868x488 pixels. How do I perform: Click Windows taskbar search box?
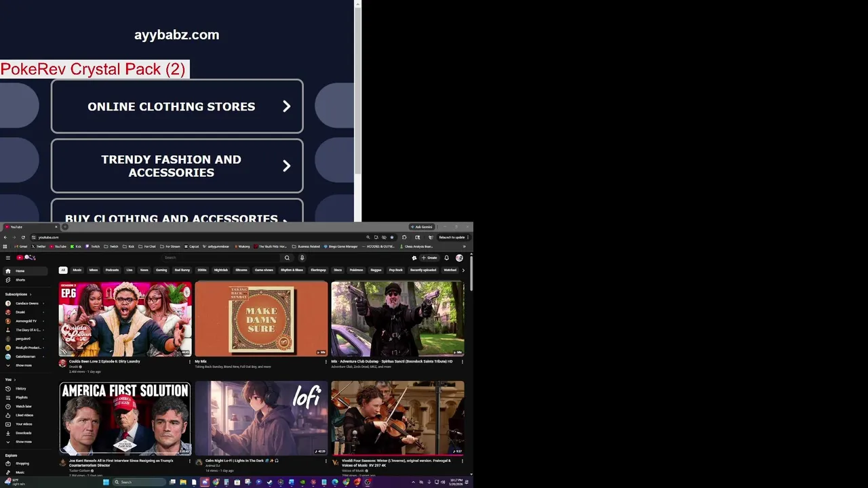[x=140, y=482]
